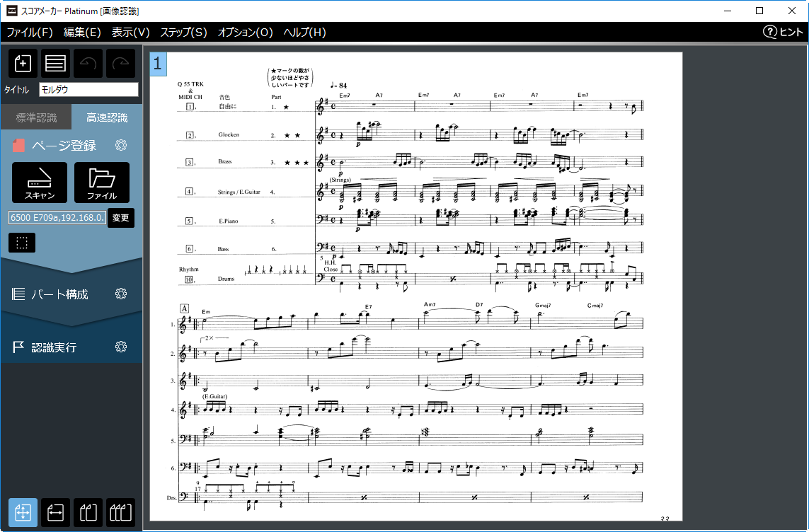809x532 pixels.
Task: Open the 編集(E) menu
Action: point(82,33)
